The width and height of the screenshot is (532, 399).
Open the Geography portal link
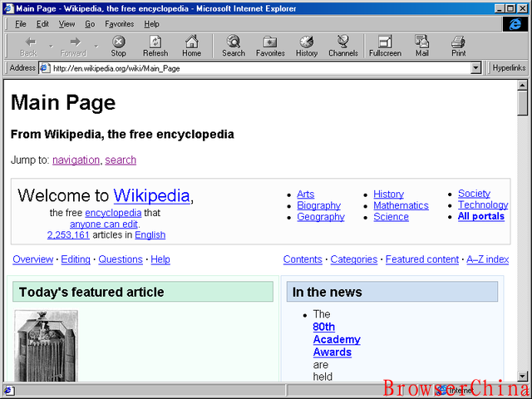click(321, 217)
